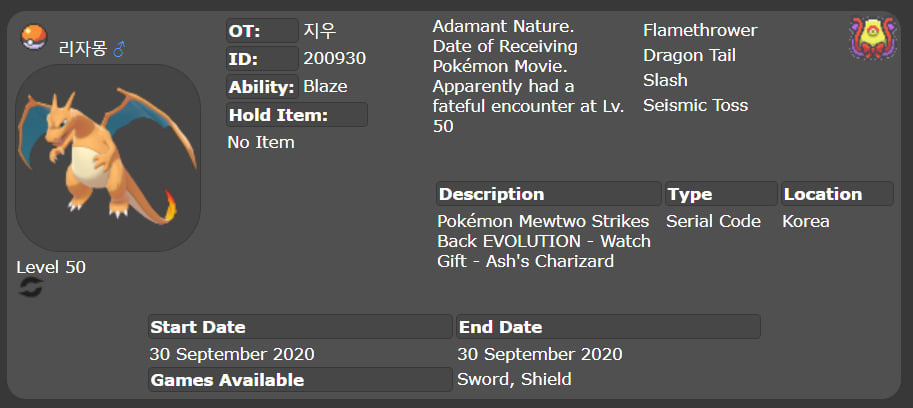Click the Start Date header
The height and width of the screenshot is (408, 913).
point(300,327)
